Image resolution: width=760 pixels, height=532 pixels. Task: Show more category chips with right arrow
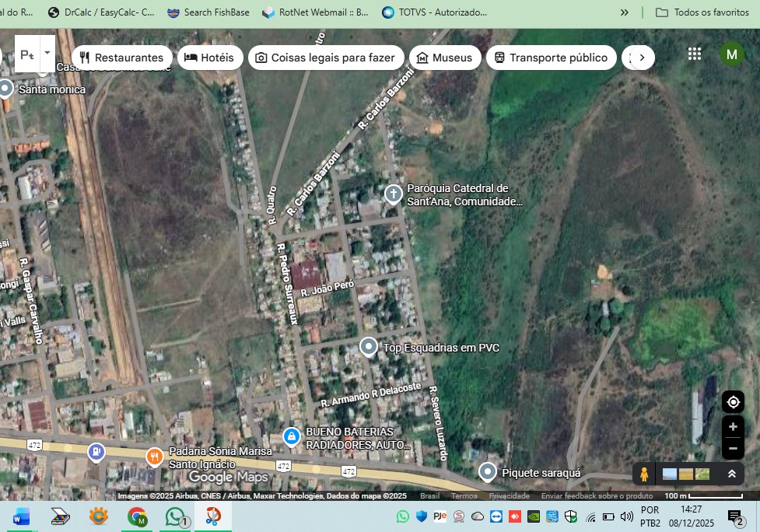pos(642,58)
